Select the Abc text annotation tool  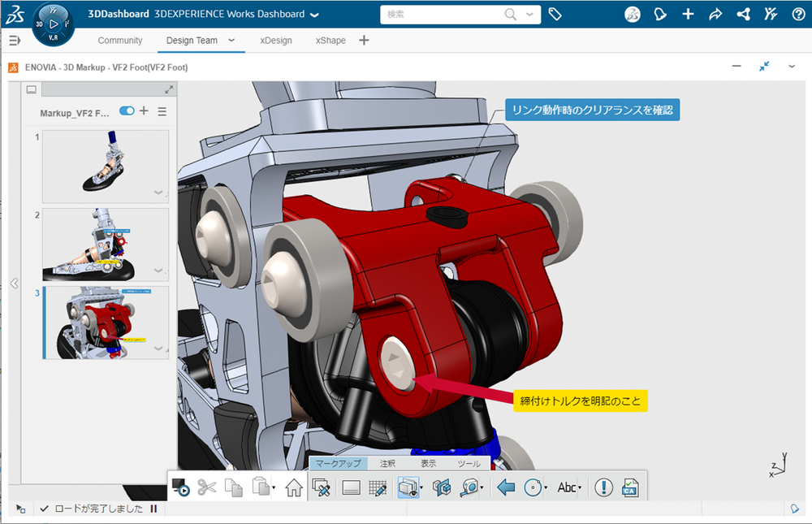(x=567, y=487)
